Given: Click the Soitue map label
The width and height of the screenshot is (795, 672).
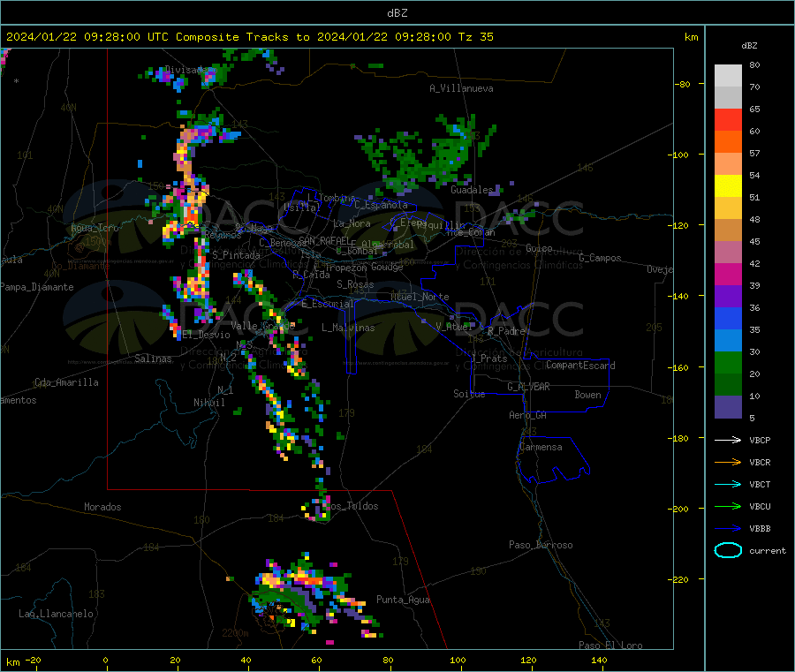Looking at the screenshot, I should [x=469, y=394].
